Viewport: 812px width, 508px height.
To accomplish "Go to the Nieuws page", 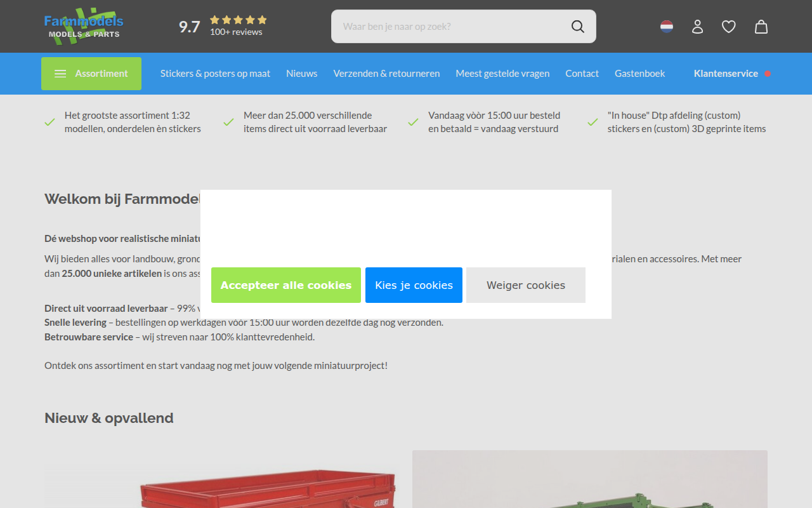I will pos(301,74).
